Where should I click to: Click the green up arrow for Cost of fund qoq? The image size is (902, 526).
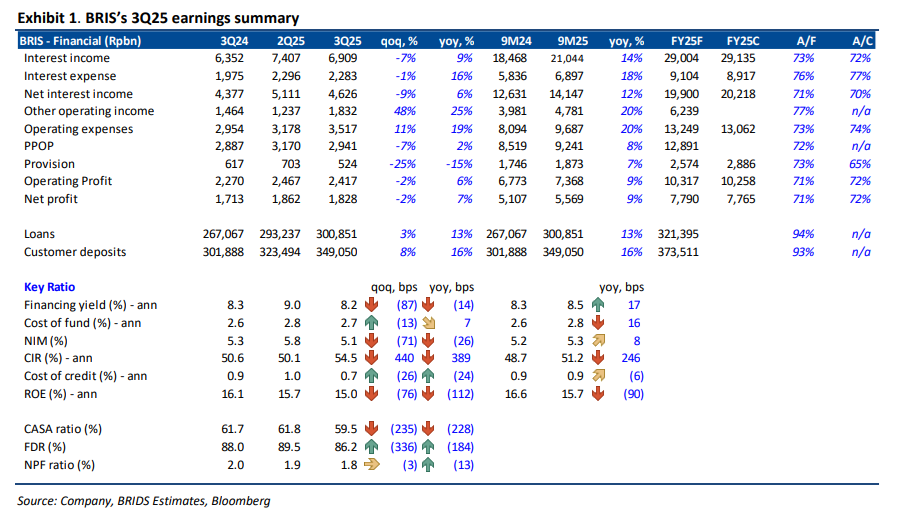point(370,323)
